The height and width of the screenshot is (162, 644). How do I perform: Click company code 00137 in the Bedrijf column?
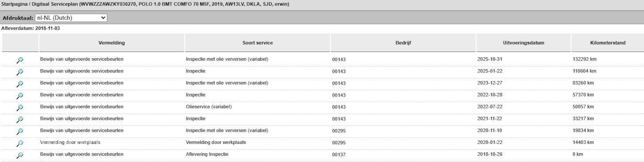click(x=339, y=155)
